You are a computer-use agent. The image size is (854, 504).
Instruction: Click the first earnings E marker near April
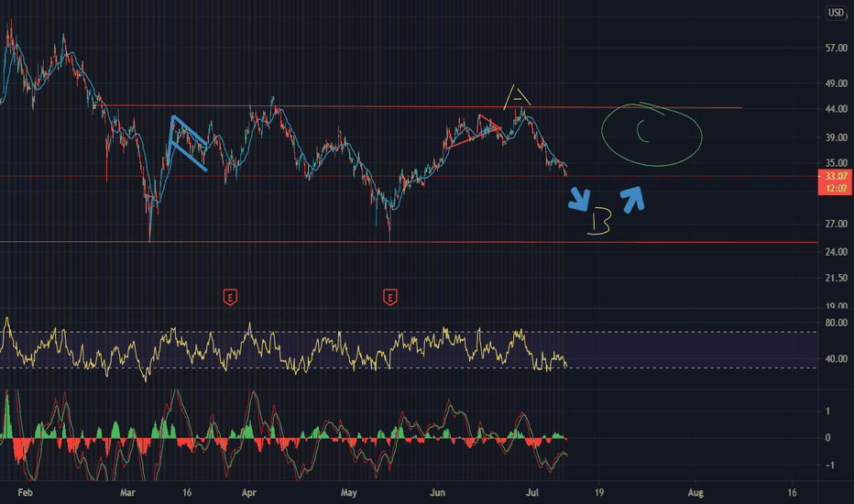[x=230, y=298]
